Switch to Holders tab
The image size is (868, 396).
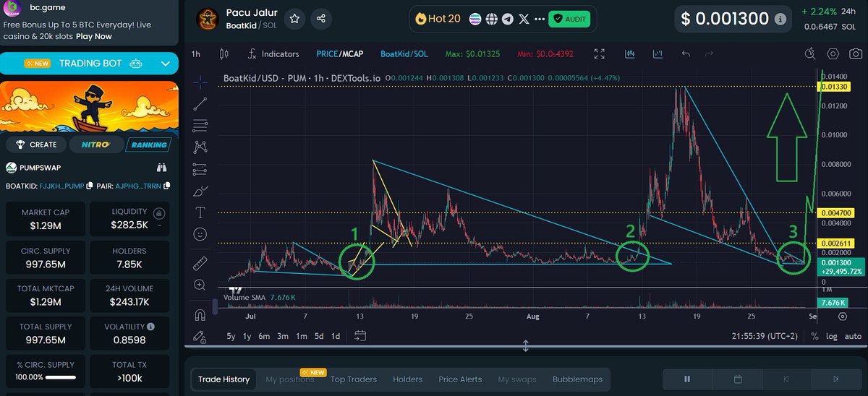coord(407,379)
